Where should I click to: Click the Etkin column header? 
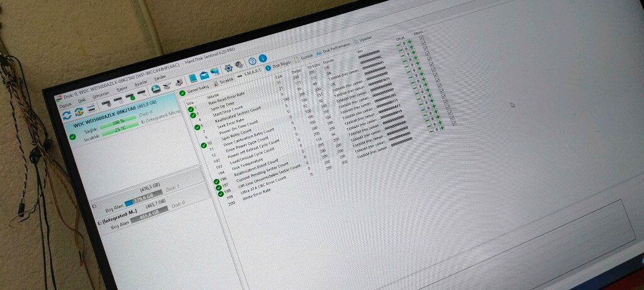click(x=418, y=33)
